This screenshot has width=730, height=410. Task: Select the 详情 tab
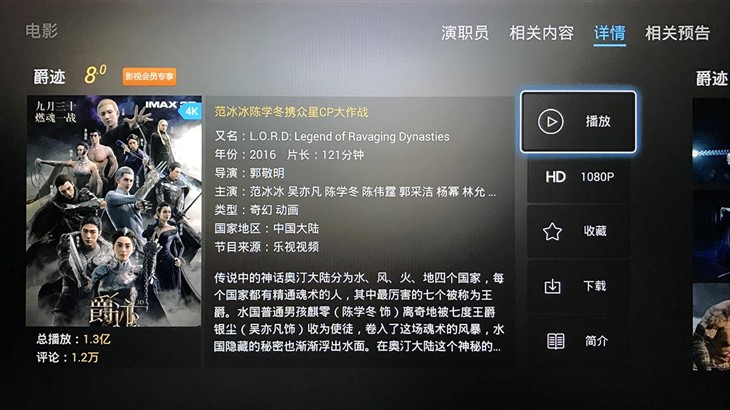point(609,33)
